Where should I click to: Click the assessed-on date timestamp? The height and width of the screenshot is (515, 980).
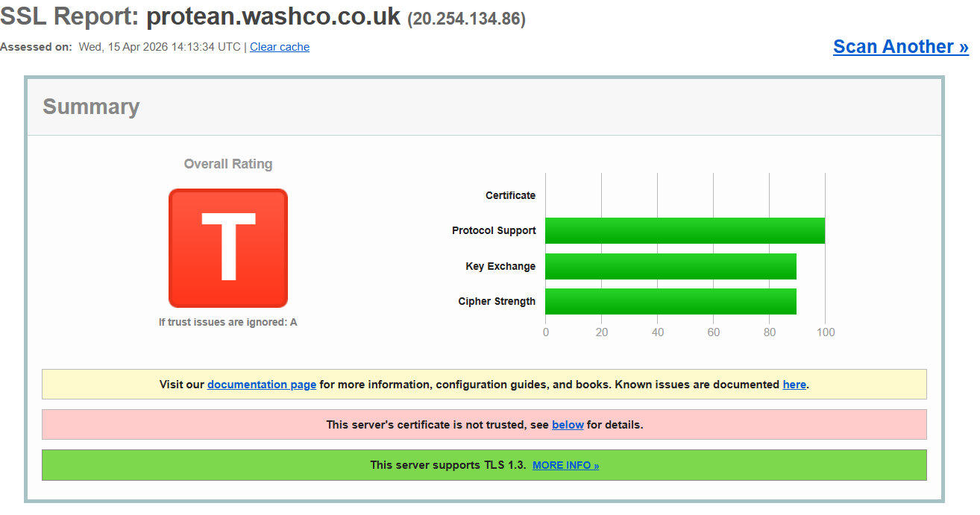tap(160, 47)
